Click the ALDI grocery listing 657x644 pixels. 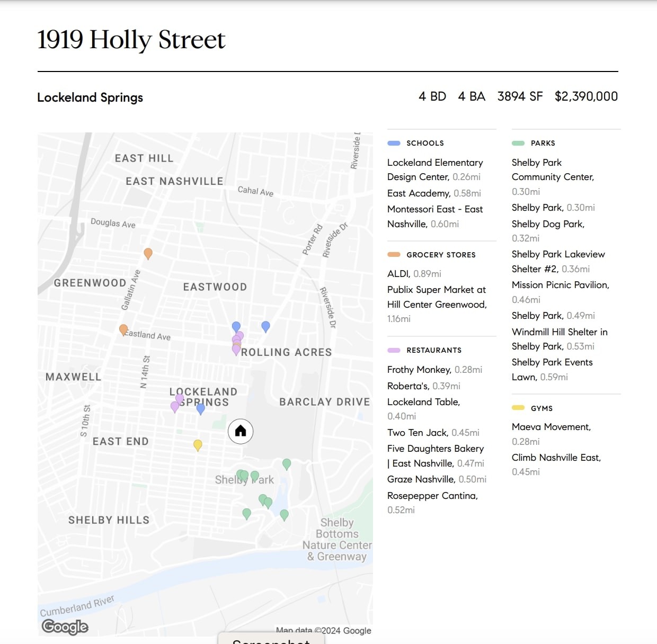[398, 274]
